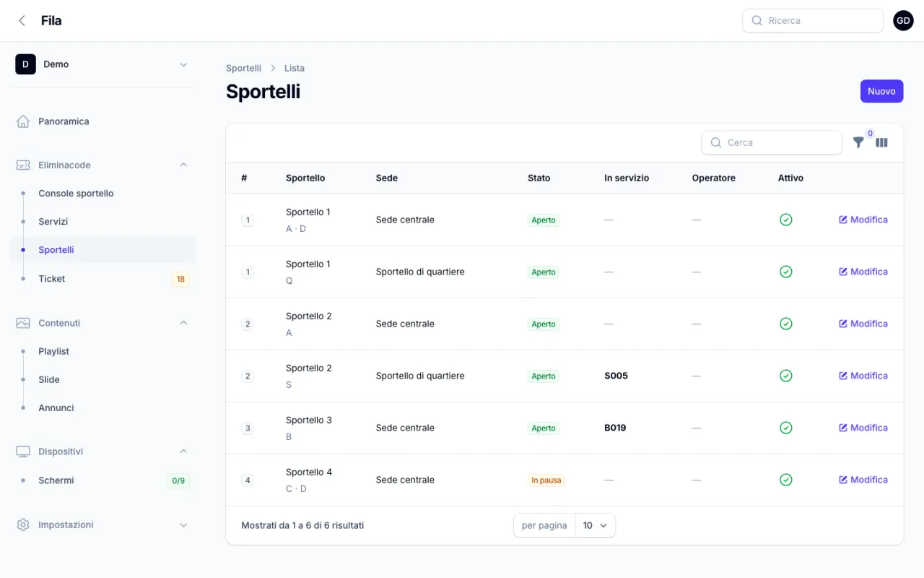924x578 pixels.
Task: Click the Stato column header
Action: pos(539,178)
